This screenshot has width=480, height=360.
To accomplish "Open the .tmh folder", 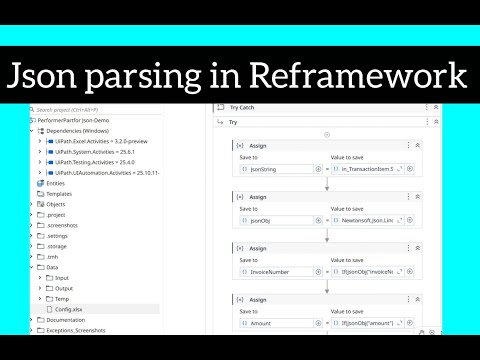I will pyautogui.click(x=52, y=257).
